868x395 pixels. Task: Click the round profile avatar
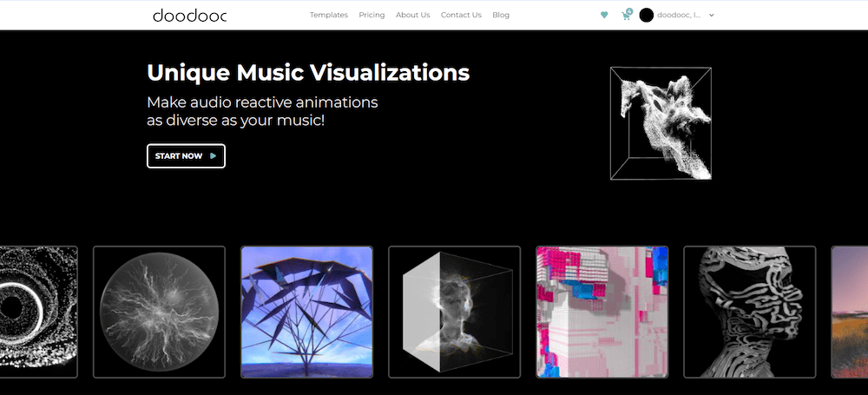point(647,15)
